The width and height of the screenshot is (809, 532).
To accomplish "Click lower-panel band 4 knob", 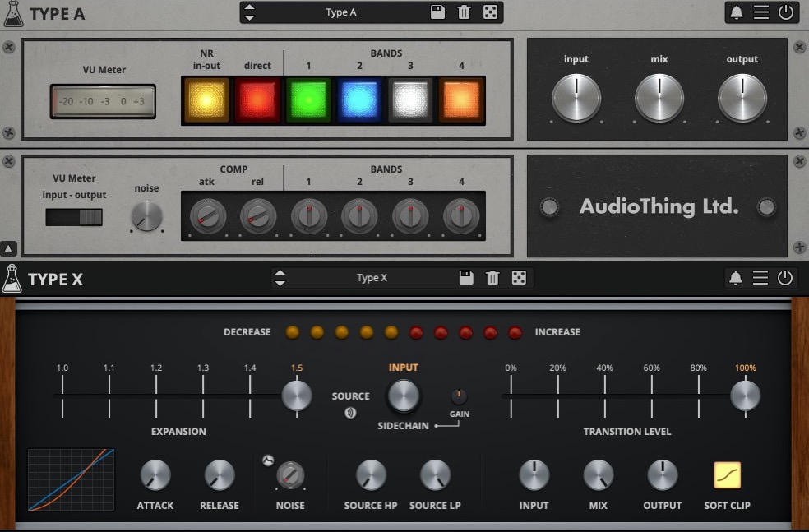I will tap(461, 216).
